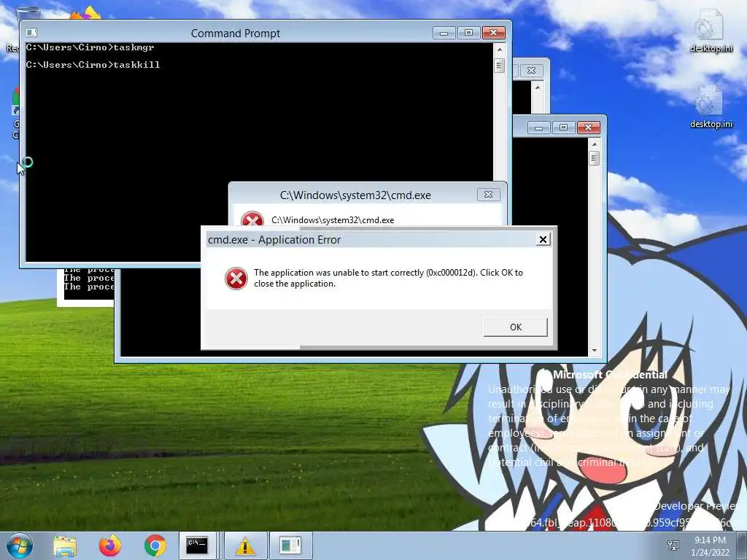
Task: Open the taskbar clock showing 9:14 PM
Action: [710, 546]
